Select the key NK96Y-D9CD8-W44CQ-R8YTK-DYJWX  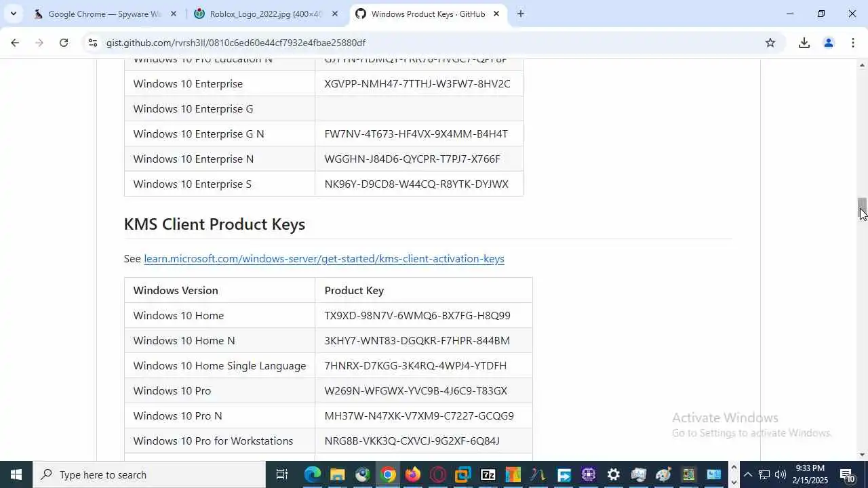click(416, 184)
